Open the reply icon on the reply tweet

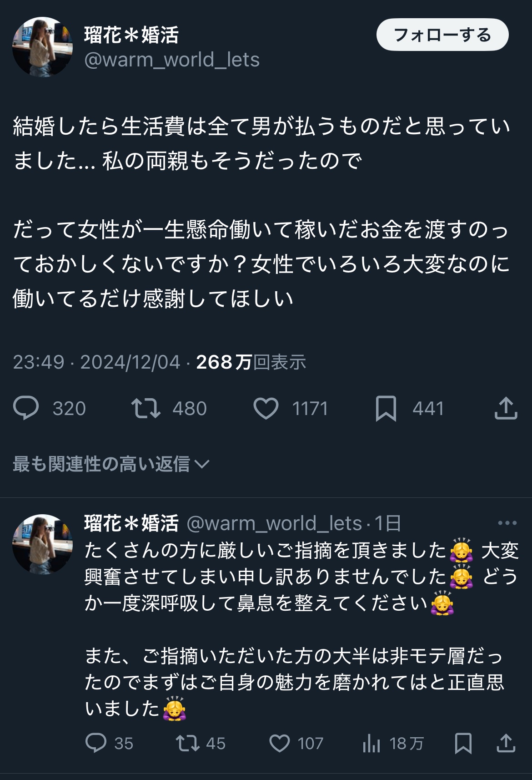coord(96,743)
